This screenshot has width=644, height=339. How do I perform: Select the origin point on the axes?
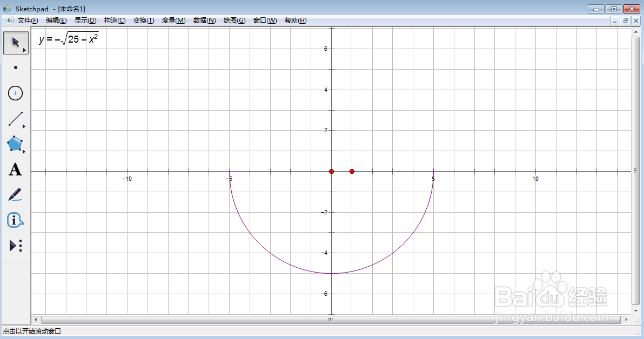pos(331,172)
